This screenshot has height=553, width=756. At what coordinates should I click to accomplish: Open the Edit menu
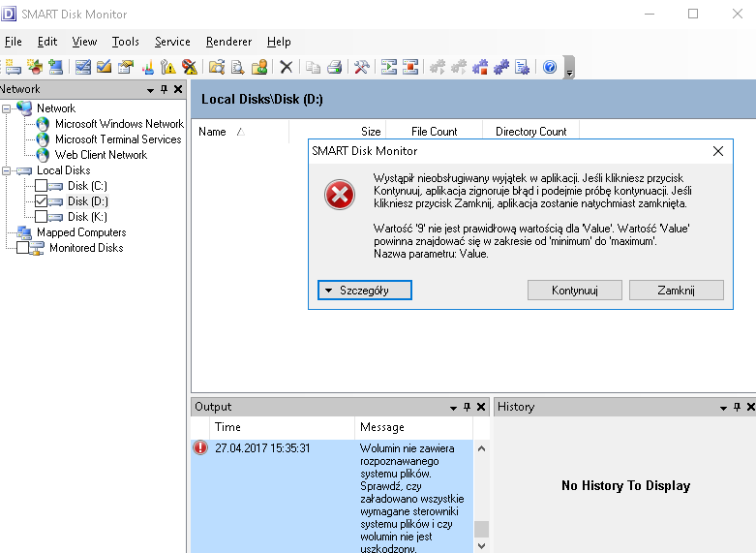(47, 42)
